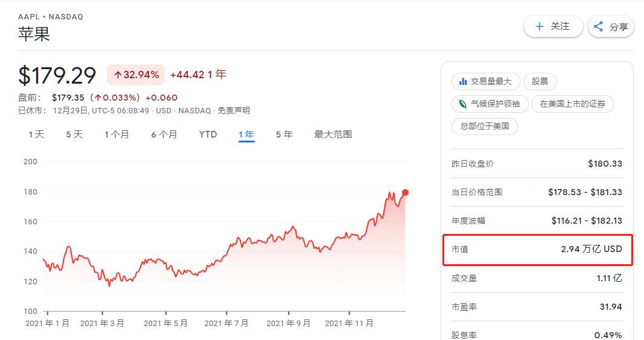Open the 股票 category chip
This screenshot has height=340, width=644.
point(540,81)
